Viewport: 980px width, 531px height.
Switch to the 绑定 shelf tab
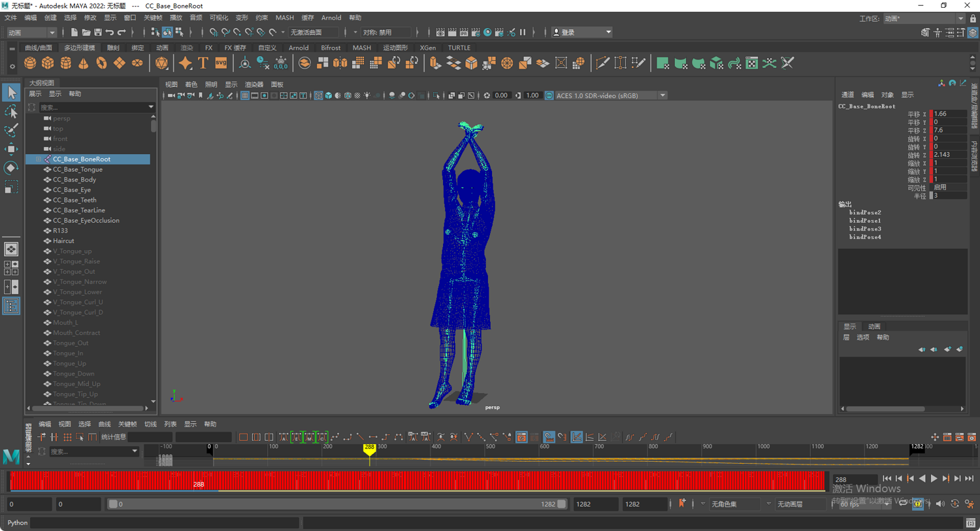click(138, 48)
